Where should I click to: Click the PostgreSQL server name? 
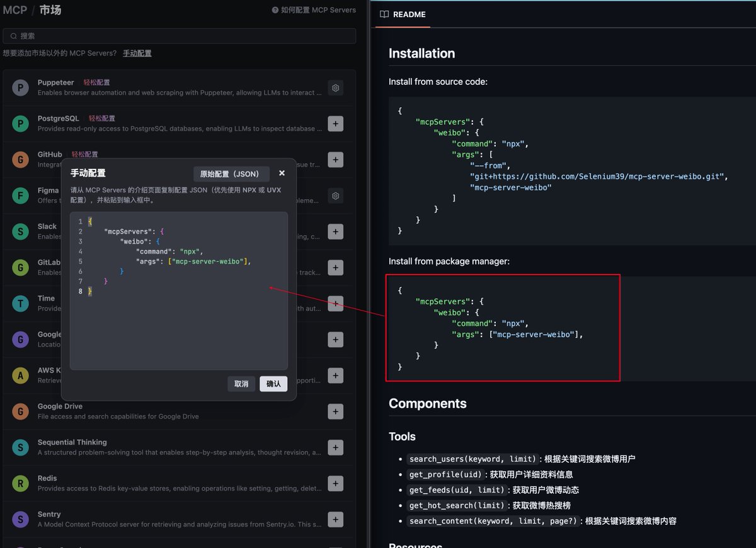pyautogui.click(x=58, y=118)
